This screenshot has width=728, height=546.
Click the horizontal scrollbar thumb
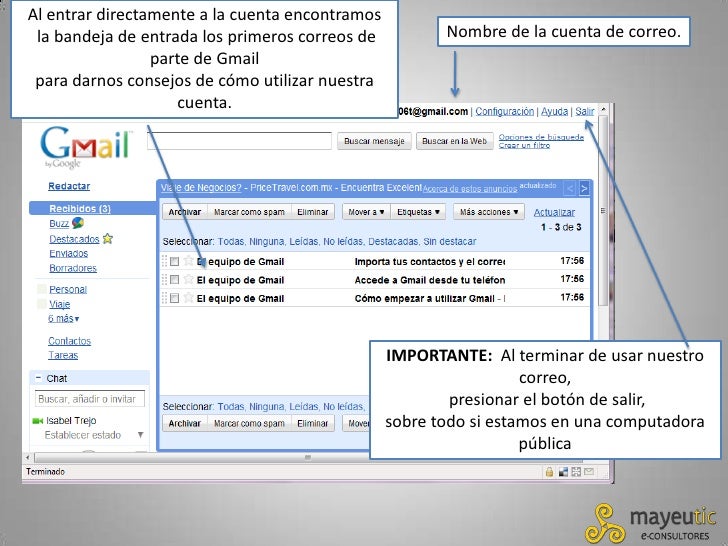point(307,457)
